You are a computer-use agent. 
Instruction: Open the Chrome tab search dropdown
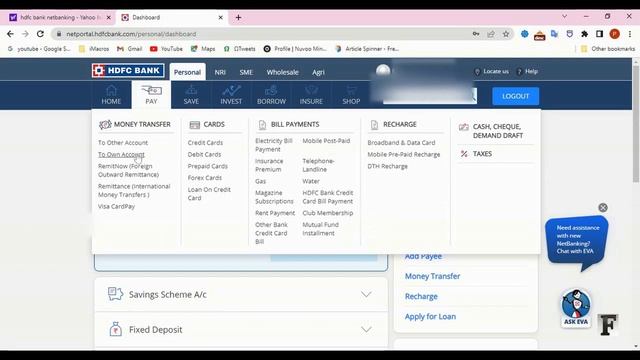[x=564, y=17]
